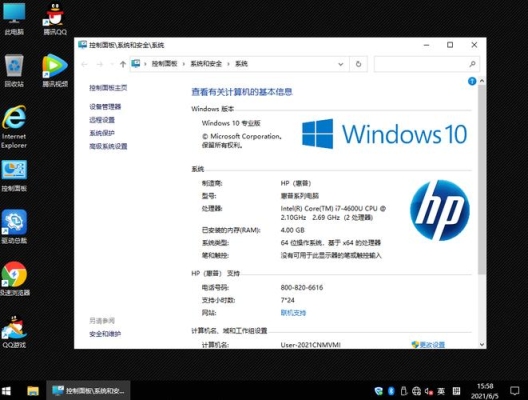Open the blue help icon

472,81
